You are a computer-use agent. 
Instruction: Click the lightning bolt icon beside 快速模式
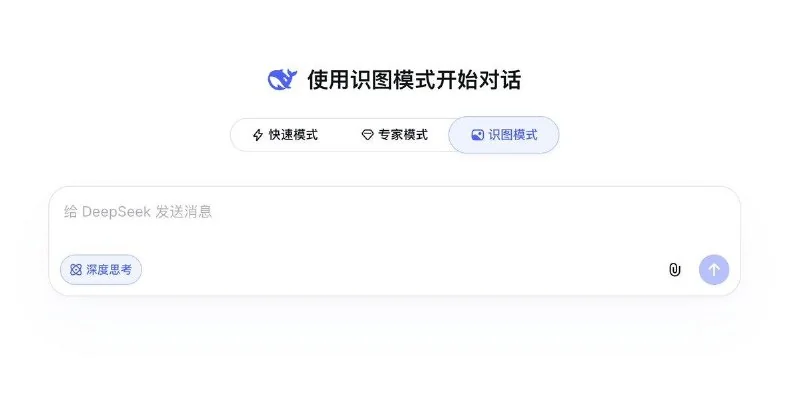(x=258, y=135)
